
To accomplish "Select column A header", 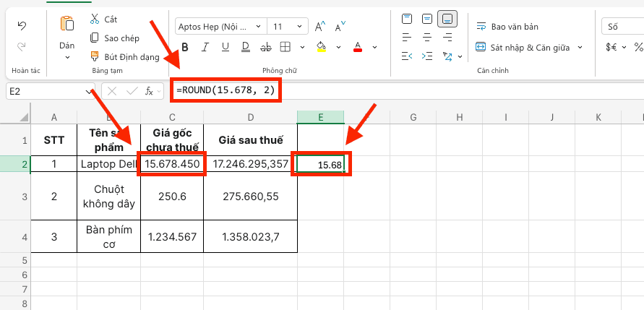I will 53,118.
